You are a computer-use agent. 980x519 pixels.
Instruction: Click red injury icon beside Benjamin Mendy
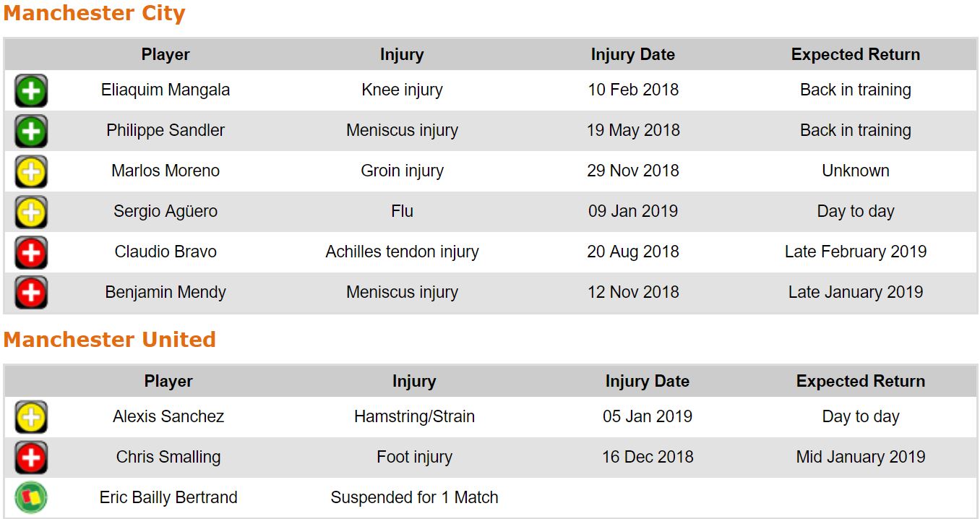31,293
